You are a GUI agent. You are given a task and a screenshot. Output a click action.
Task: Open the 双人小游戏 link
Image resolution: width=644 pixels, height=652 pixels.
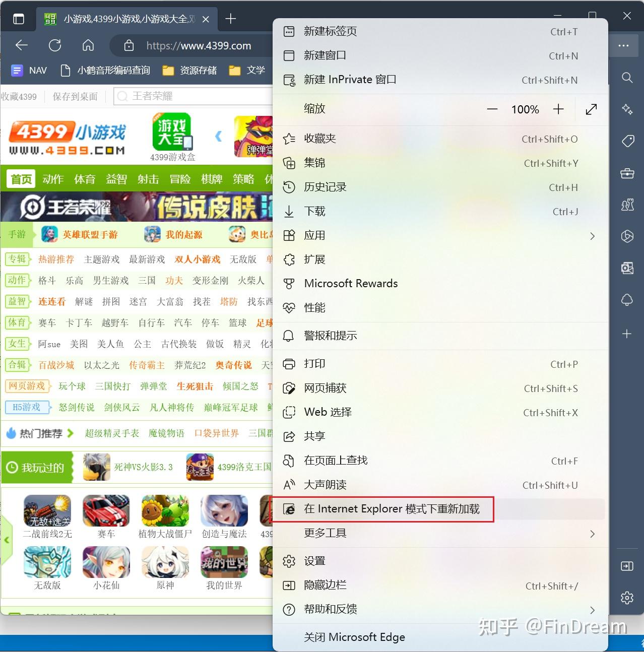(x=198, y=259)
